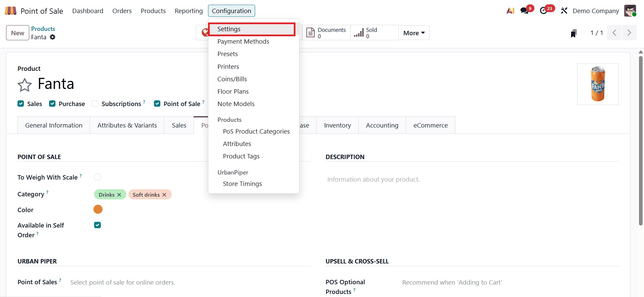Viewport: 644px width, 297px height.
Task: Open the activities clock icon
Action: [x=544, y=11]
